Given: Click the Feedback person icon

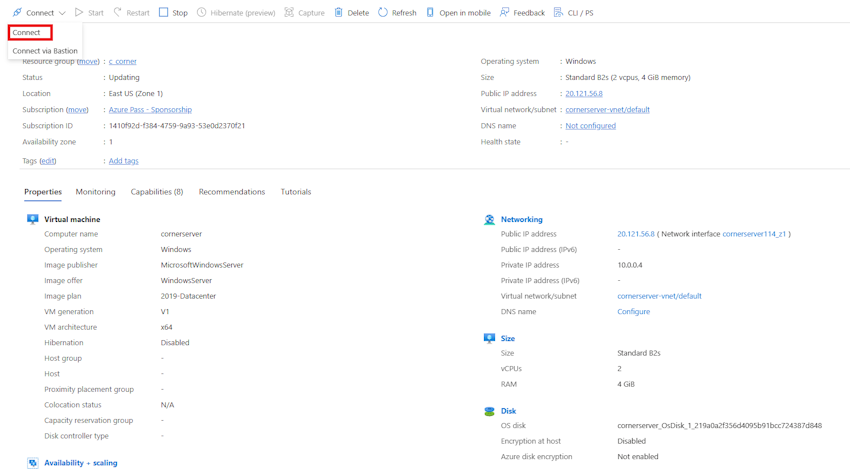Looking at the screenshot, I should point(504,13).
